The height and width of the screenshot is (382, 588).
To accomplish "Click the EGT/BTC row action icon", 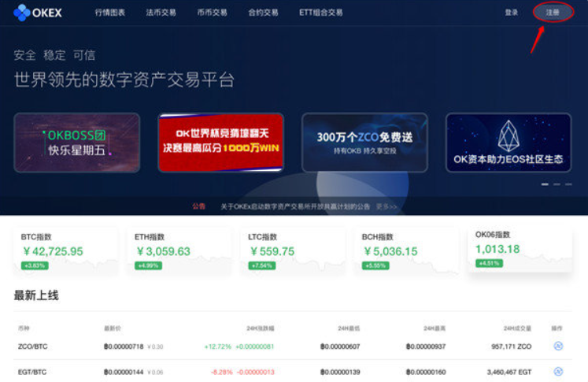I will [x=557, y=371].
